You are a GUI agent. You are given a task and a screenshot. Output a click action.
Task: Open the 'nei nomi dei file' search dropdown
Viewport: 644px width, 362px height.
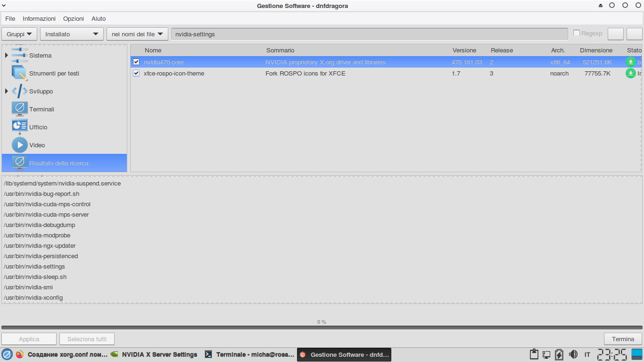(x=137, y=34)
